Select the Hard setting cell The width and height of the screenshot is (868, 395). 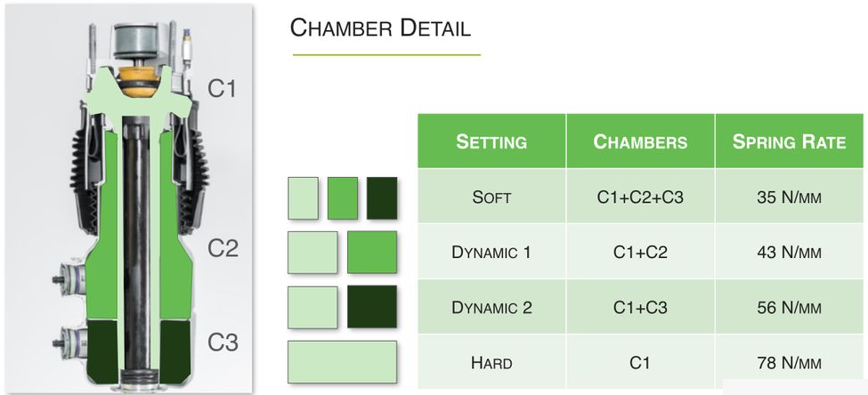tap(491, 362)
